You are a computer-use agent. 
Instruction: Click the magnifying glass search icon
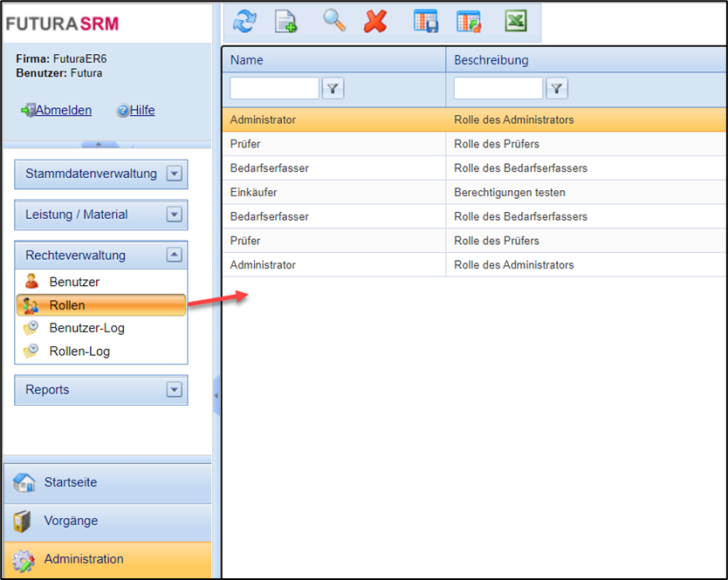[x=333, y=21]
